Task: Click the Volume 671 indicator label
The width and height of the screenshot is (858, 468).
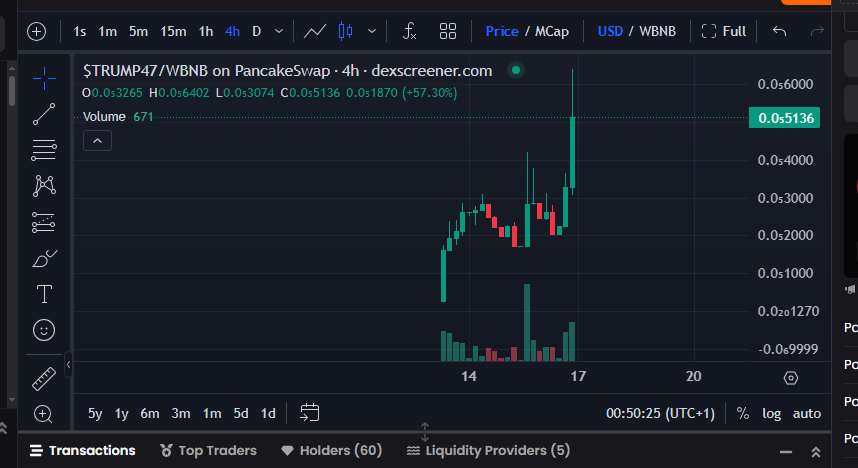Action: coord(118,117)
